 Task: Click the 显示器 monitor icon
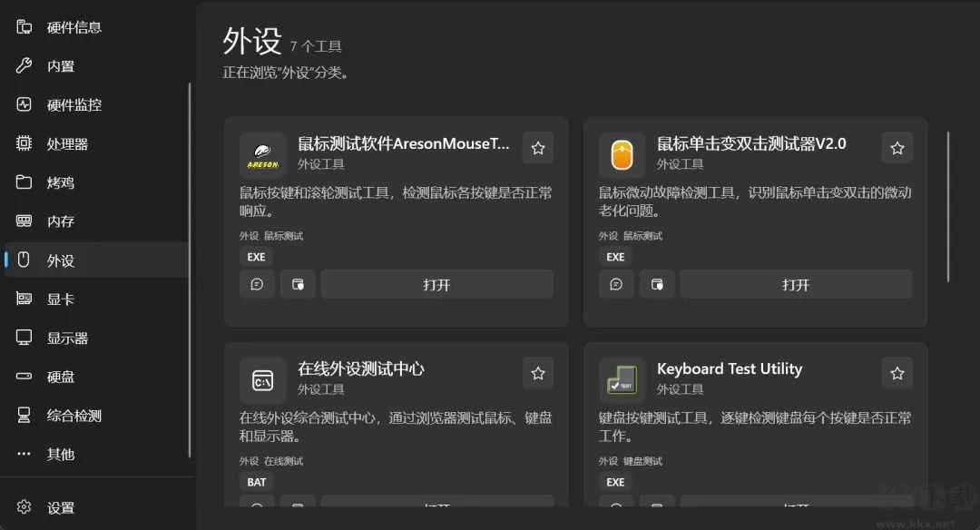point(24,338)
